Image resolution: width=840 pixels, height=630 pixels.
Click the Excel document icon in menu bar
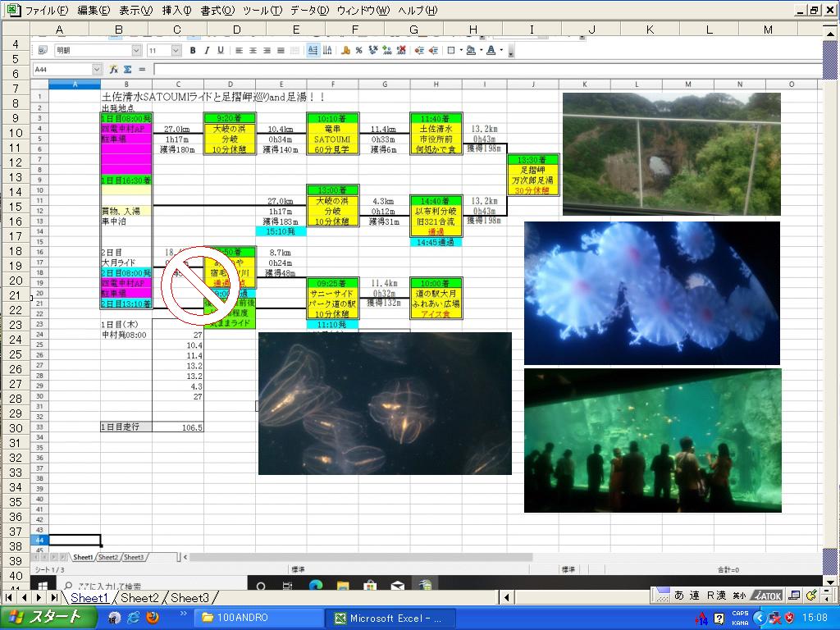pos(12,11)
